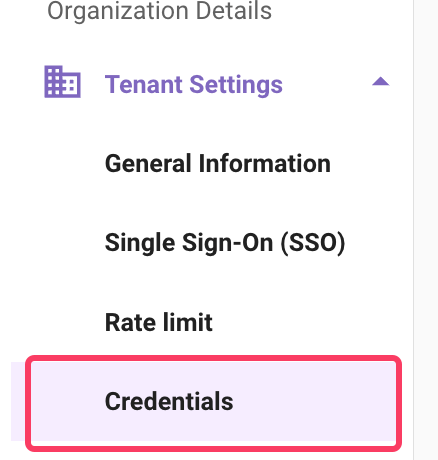
Task: Click the purple caret beside Tenant Settings
Action: click(381, 81)
